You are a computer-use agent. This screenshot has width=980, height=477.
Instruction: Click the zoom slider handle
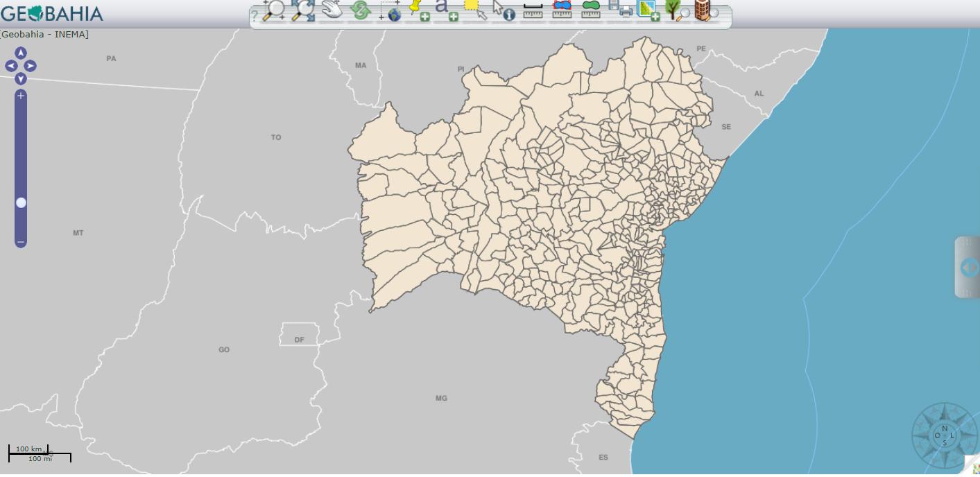21,202
